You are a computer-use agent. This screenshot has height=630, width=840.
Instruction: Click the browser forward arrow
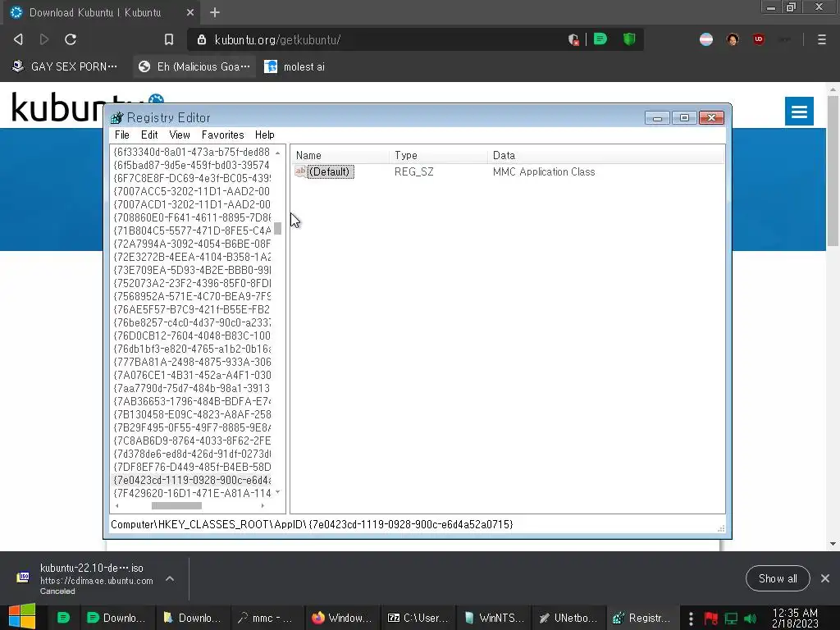coord(44,39)
